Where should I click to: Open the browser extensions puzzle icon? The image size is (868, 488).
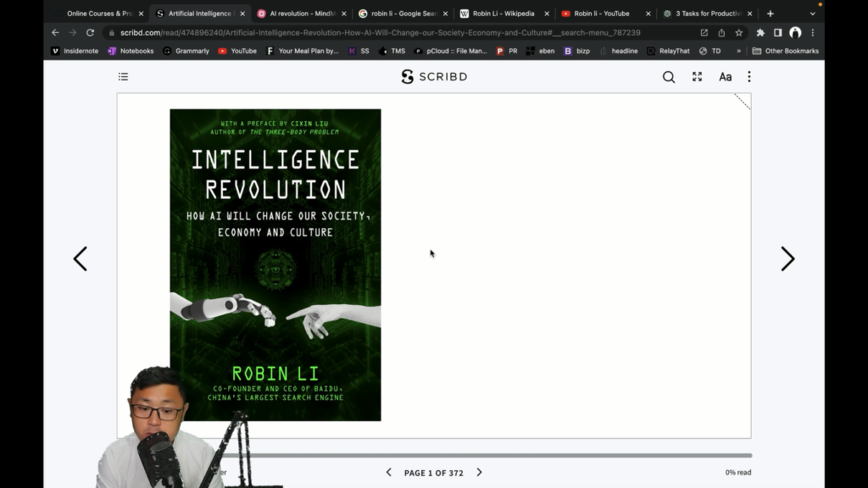(760, 33)
